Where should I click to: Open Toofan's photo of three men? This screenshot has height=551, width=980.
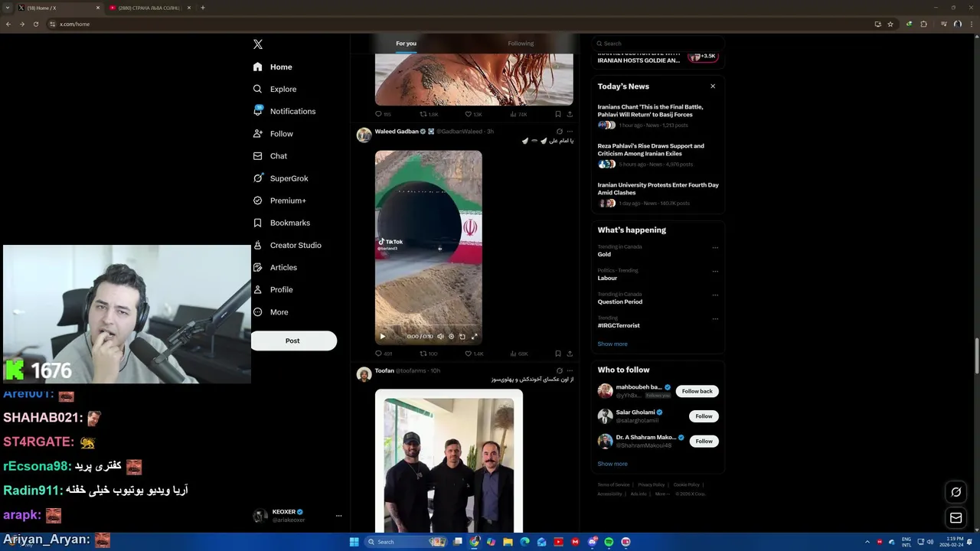(449, 460)
